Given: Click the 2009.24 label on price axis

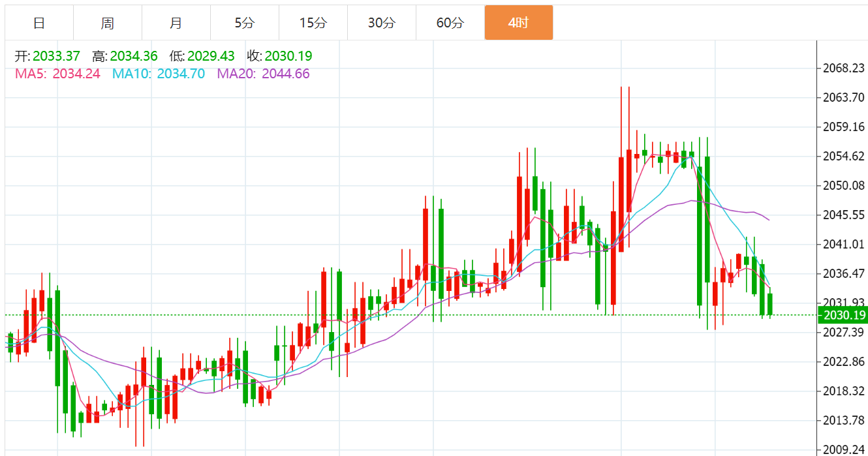Looking at the screenshot, I should pyautogui.click(x=845, y=449).
